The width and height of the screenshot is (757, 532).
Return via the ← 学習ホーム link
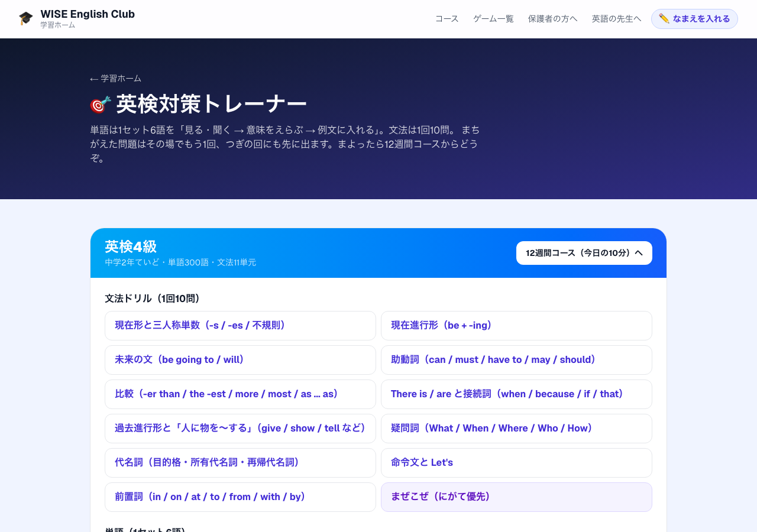click(116, 79)
